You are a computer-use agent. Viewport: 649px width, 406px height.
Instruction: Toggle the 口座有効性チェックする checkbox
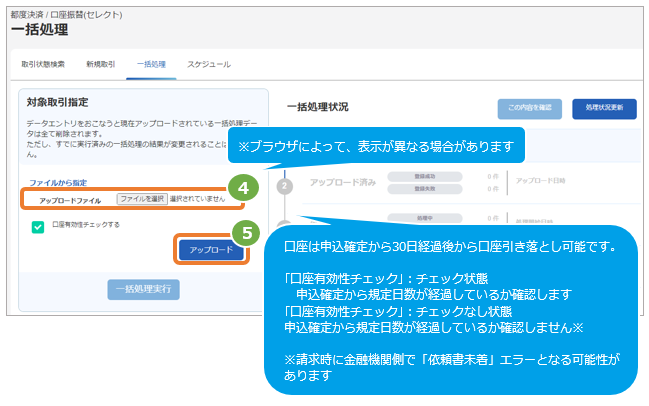(38, 227)
